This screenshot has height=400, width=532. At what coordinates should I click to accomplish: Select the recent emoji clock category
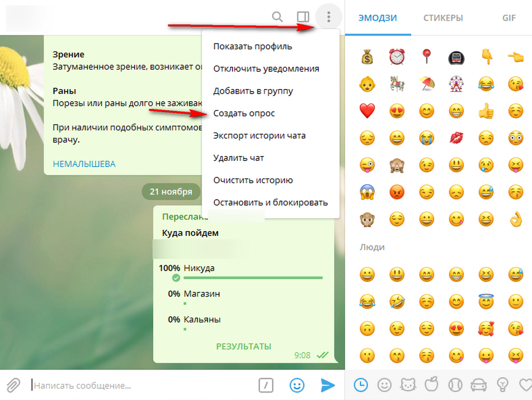pyautogui.click(x=360, y=385)
